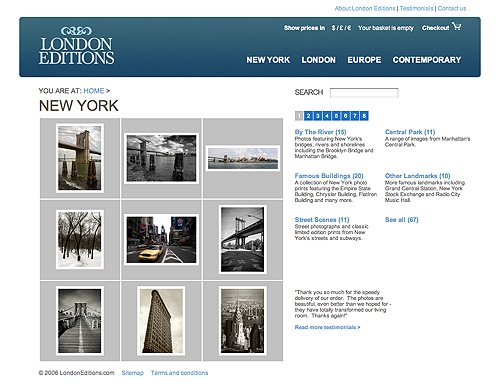Image resolution: width=500 pixels, height=384 pixels.
Task: Open the New York menu item
Action: (x=268, y=60)
